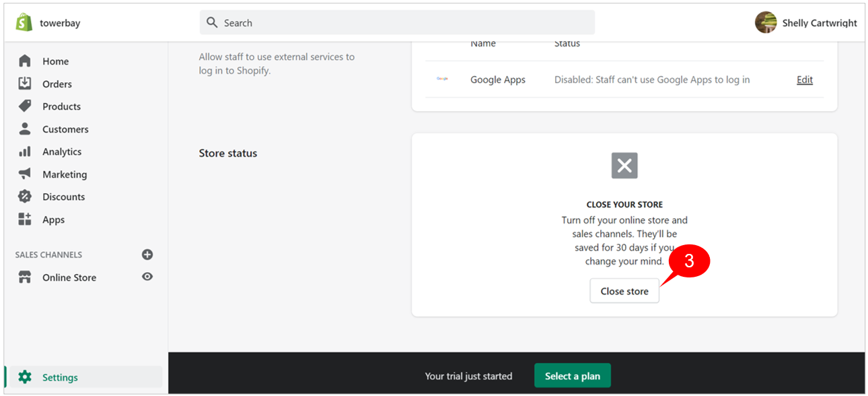Click the Shopify bag logo icon

pos(24,22)
